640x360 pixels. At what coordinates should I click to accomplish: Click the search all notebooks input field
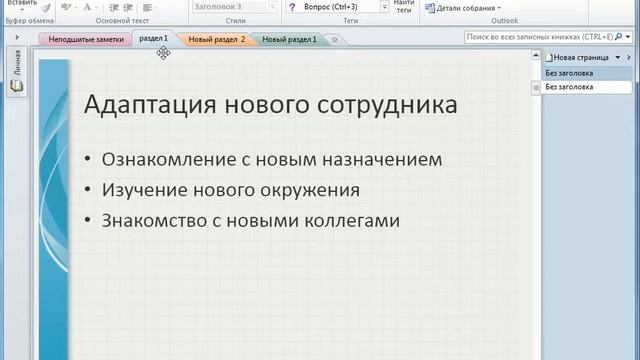539,37
